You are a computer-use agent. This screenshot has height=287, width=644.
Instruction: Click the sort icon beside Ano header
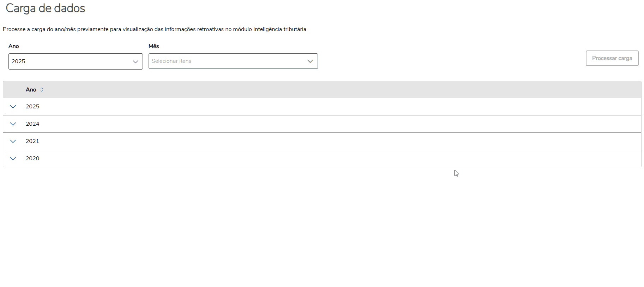click(x=42, y=90)
